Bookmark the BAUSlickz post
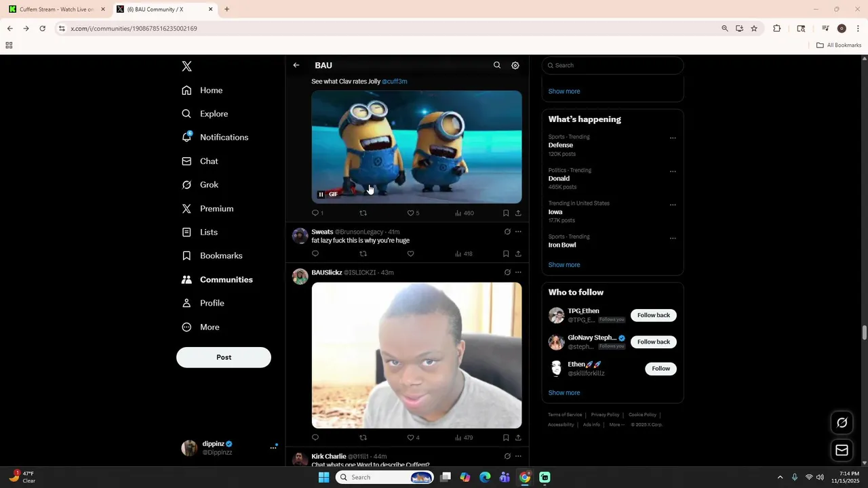Screen dimensions: 868x488 (506, 438)
